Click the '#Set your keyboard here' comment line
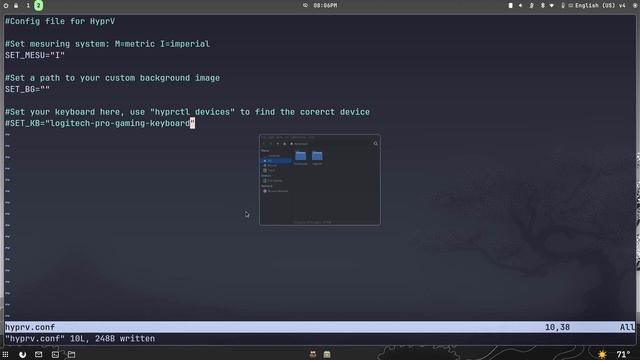This screenshot has width=640, height=360. 187,112
